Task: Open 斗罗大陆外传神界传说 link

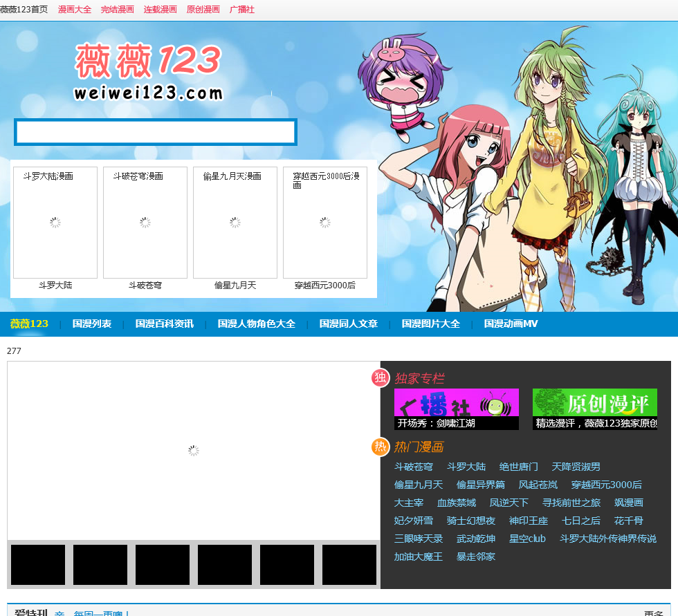Action: (608, 539)
